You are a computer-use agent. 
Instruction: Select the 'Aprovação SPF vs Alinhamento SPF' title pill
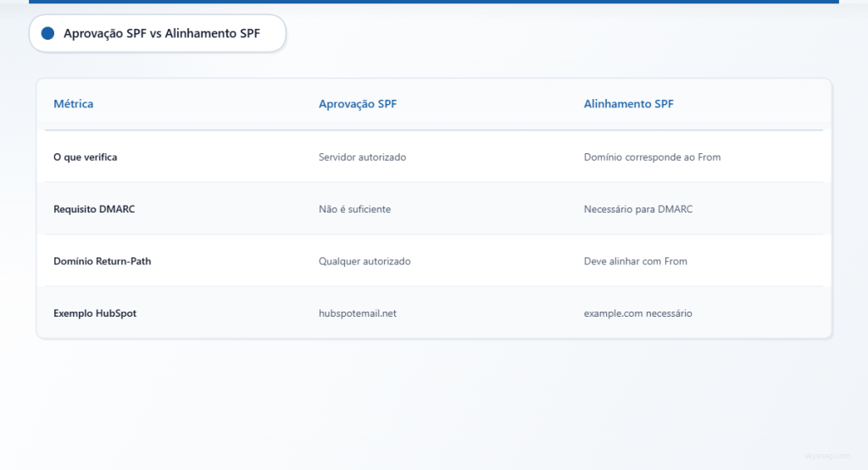coord(157,33)
